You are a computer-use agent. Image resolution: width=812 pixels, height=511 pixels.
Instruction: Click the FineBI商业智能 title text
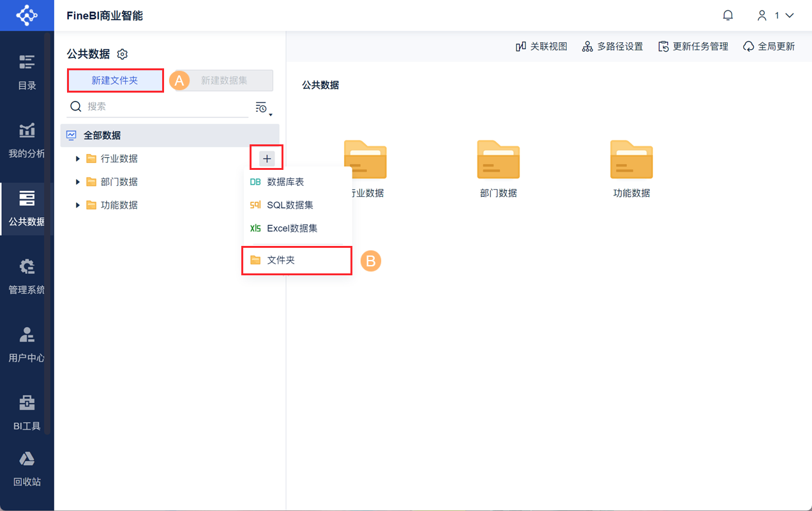tap(105, 15)
